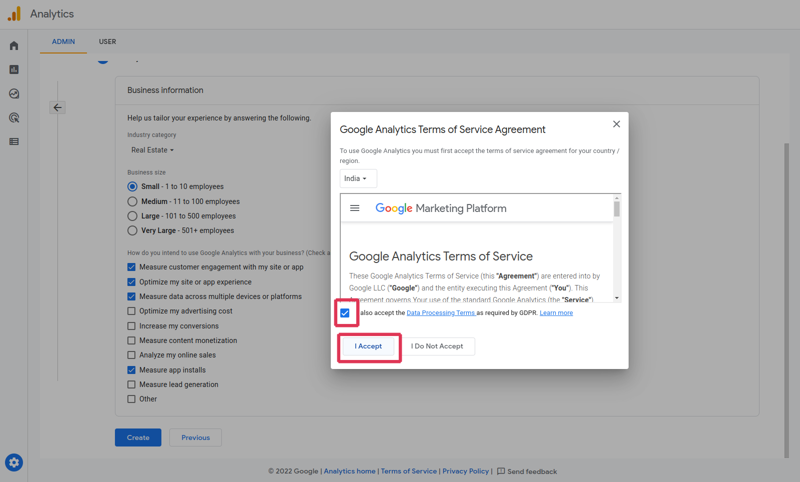This screenshot has width=800, height=482.
Task: Click the terms frame scrollbar thumb
Action: (x=617, y=209)
